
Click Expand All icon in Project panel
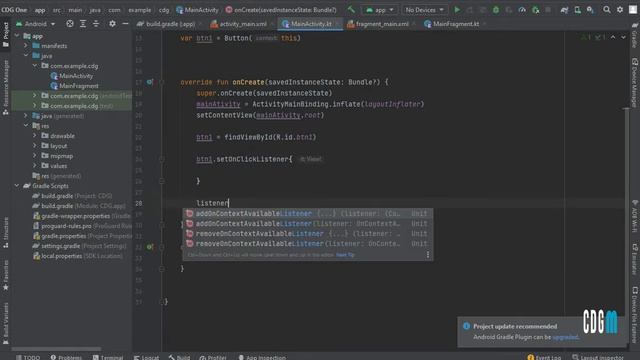point(83,24)
